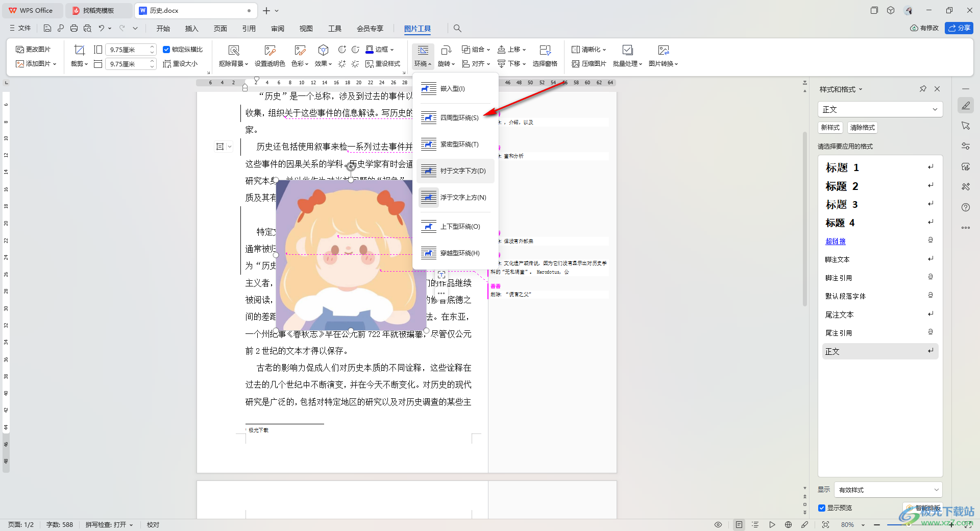Screen dimensions: 980x531
Task: Click the web layout globe status icon
Action: [x=789, y=524]
